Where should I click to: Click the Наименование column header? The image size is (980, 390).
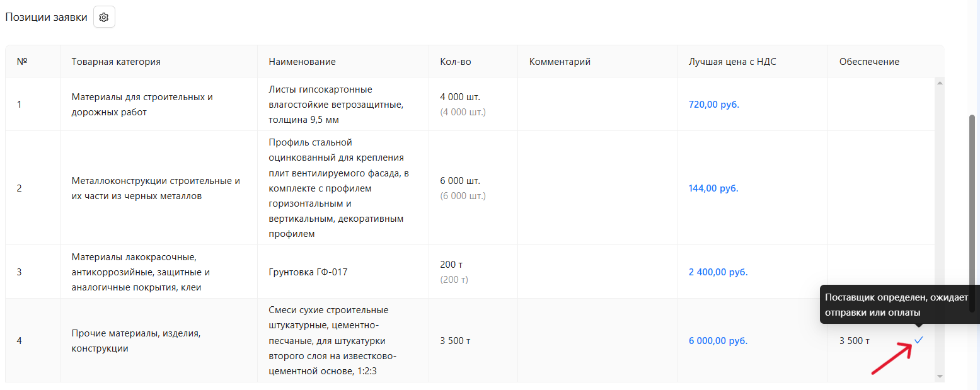pyautogui.click(x=302, y=62)
